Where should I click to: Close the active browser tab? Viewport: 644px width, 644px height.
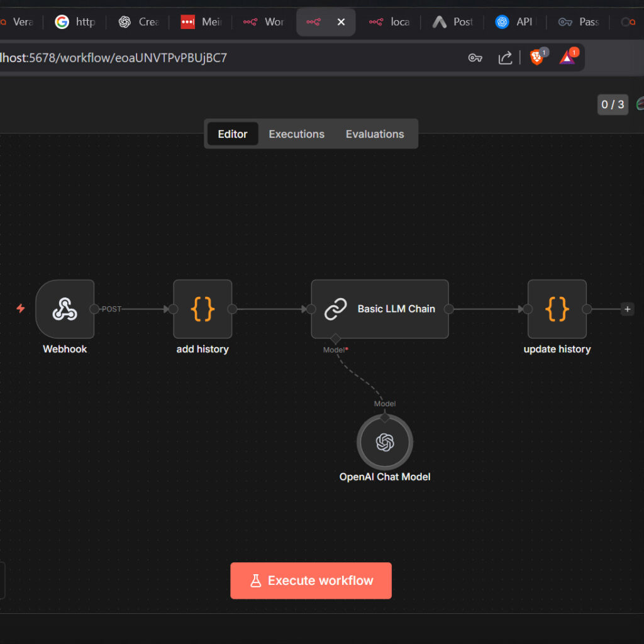tap(341, 22)
